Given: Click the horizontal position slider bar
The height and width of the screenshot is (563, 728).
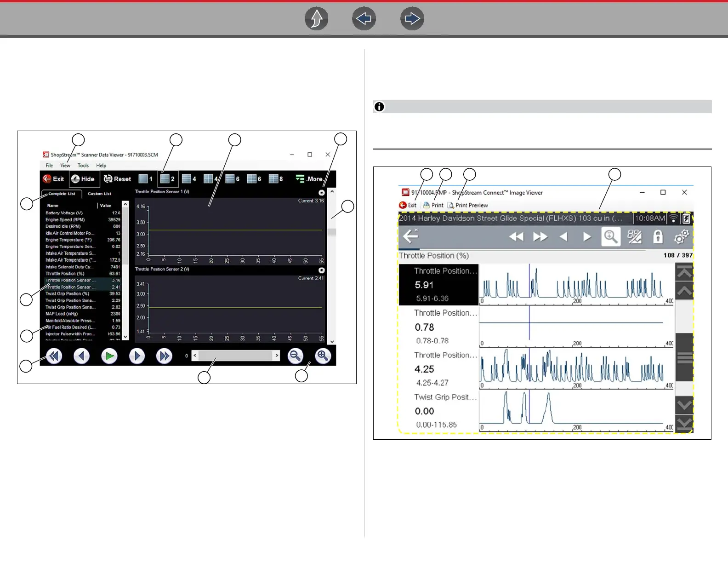Looking at the screenshot, I should 236,356.
